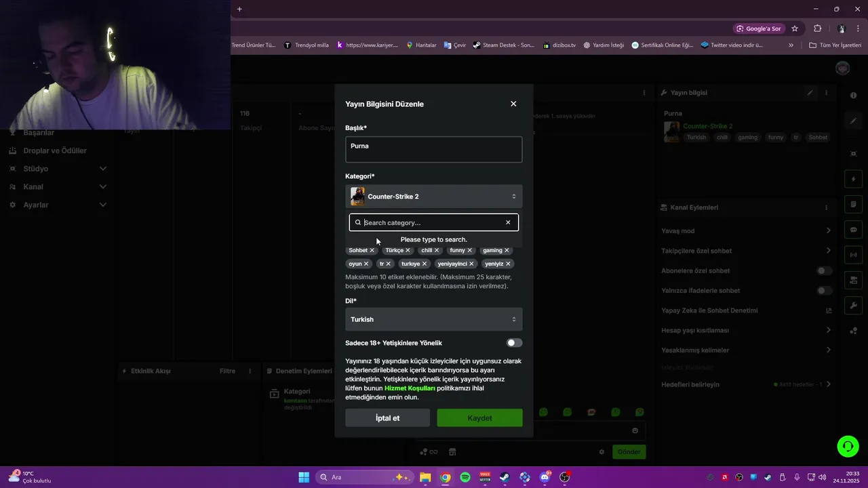Open the Etkinlik Akışı three-dot menu

250,371
